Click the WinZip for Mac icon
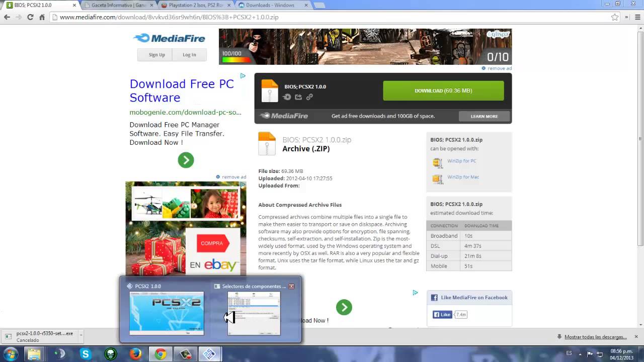This screenshot has width=644, height=362. pos(438,178)
